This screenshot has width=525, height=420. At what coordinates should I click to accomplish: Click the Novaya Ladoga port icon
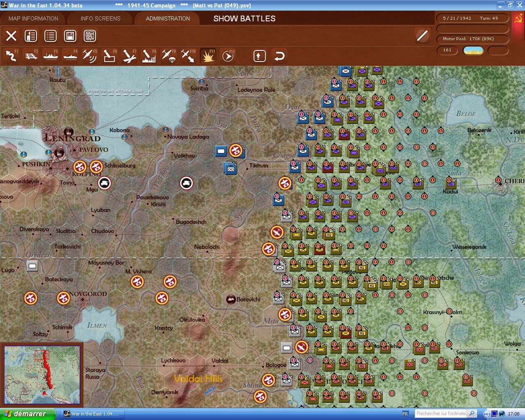click(x=166, y=130)
